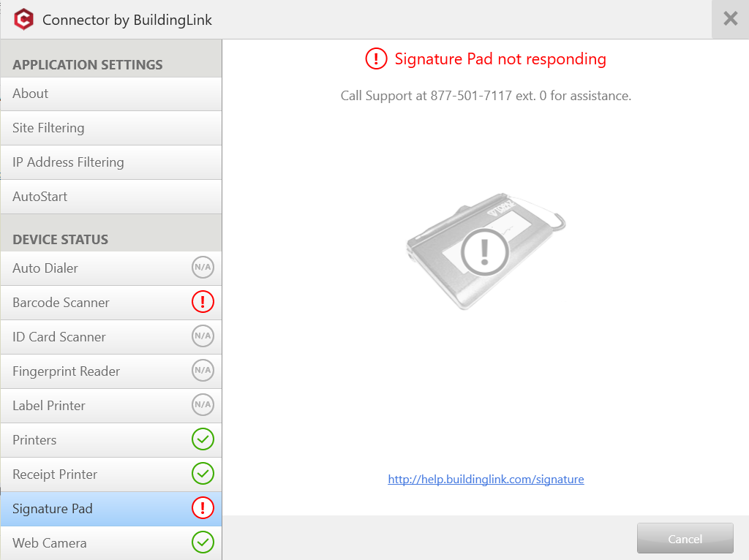Click the green checkmark beside Printers
The height and width of the screenshot is (560, 749).
tap(203, 439)
